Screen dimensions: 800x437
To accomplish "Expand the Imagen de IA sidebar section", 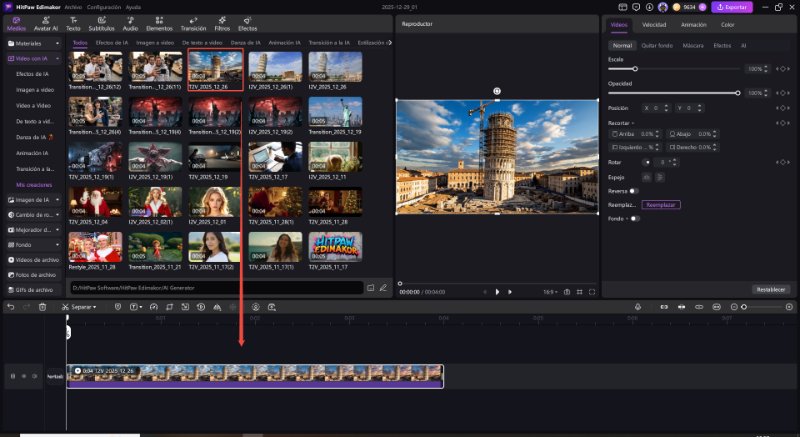I will (x=32, y=200).
